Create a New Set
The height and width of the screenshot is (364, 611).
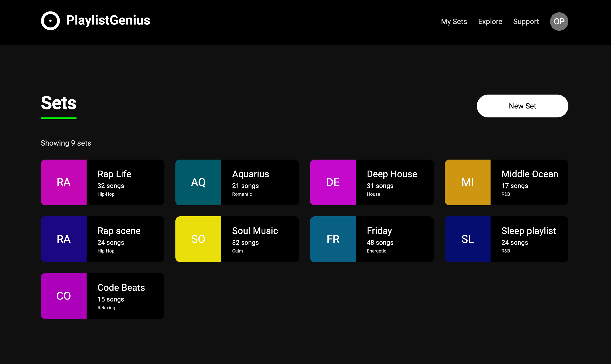(x=522, y=106)
